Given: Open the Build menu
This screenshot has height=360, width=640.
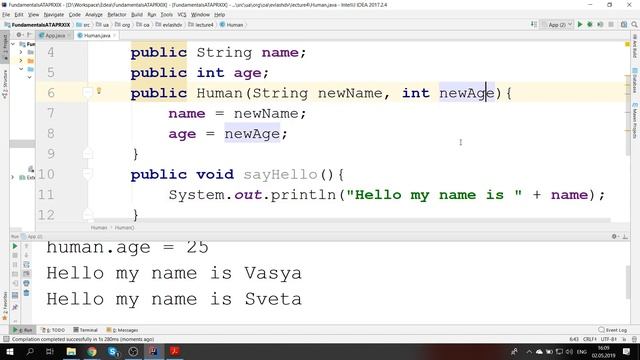Looking at the screenshot, I should pos(137,14).
